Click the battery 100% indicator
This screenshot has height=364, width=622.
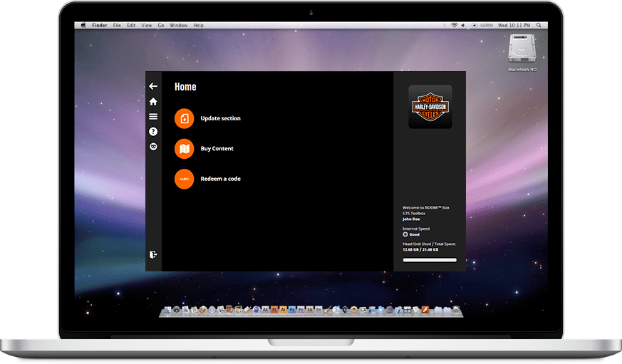[x=483, y=25]
